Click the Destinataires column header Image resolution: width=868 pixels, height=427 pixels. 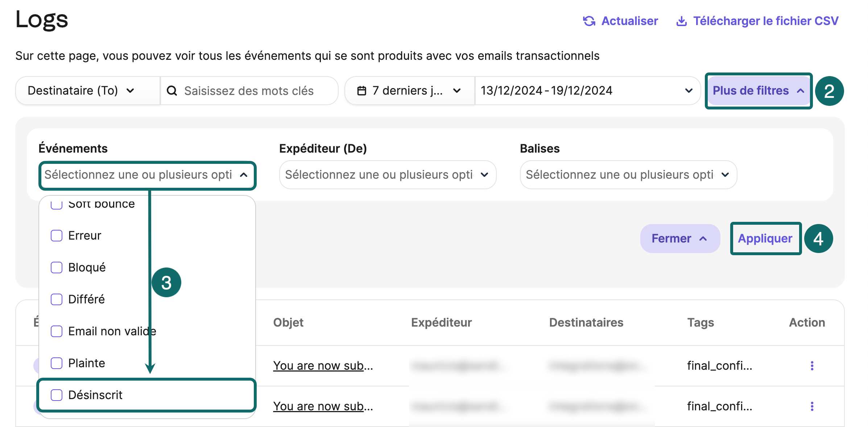[586, 323]
